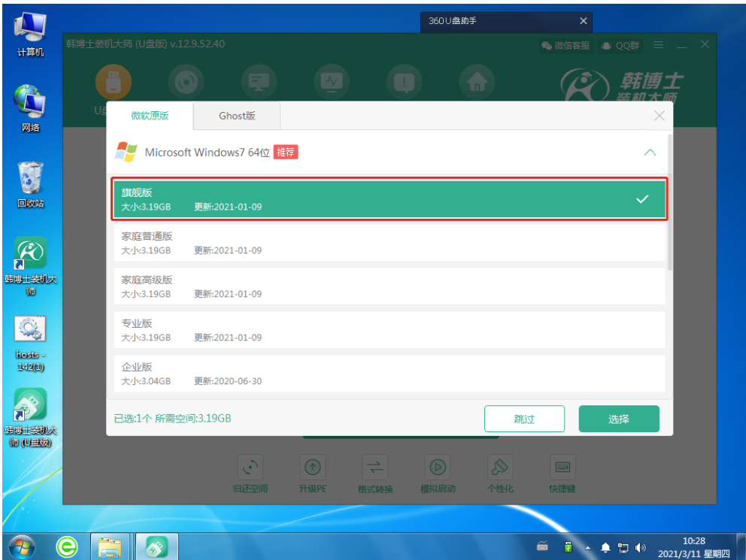The width and height of the screenshot is (746, 560).
Task: Click the edition list scrollbar
Action: click(669, 202)
